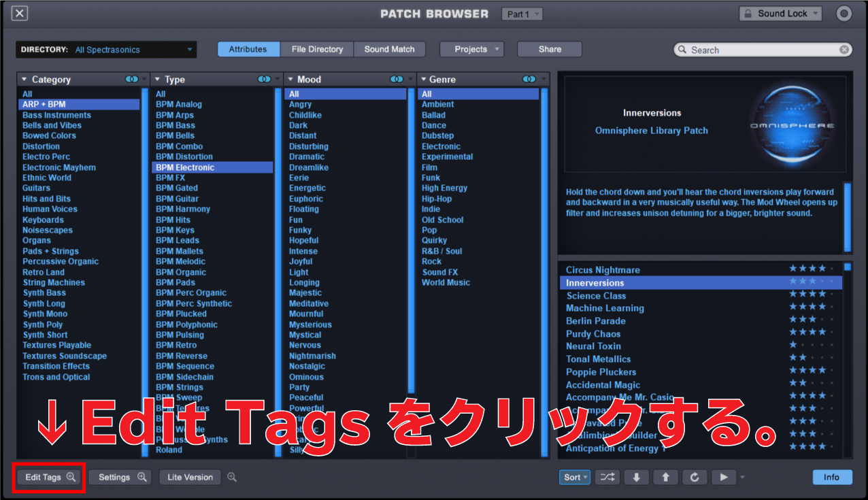Open the small arrow menu beside play button
Screen dimensions: 868x500
tap(743, 477)
